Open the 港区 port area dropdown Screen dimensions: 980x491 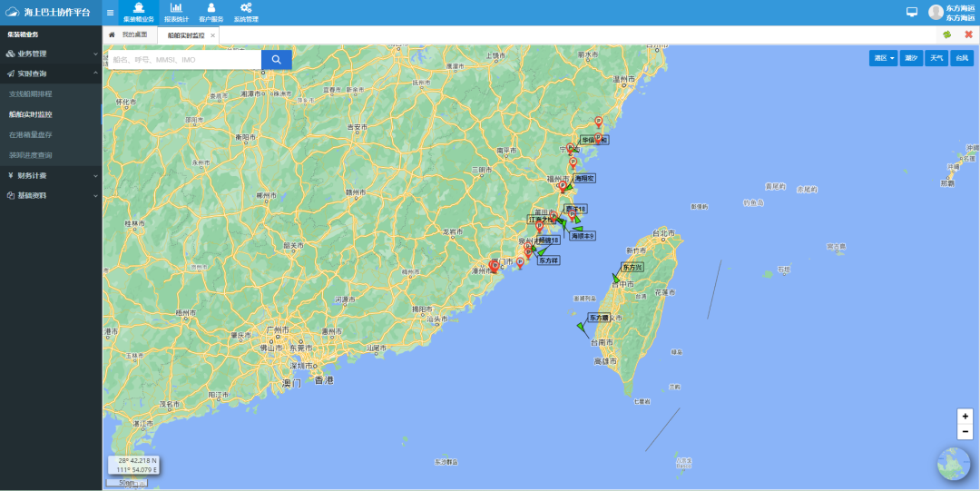[x=883, y=58]
